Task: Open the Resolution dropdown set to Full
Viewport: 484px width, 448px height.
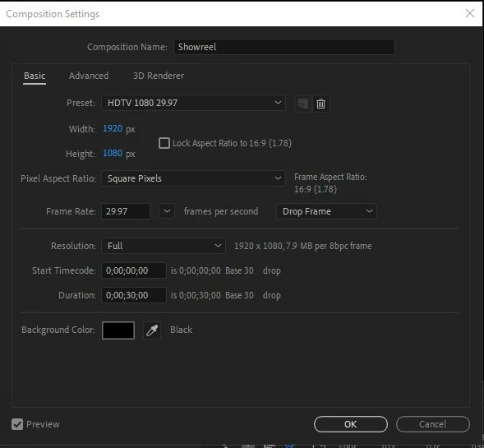Action: [164, 246]
